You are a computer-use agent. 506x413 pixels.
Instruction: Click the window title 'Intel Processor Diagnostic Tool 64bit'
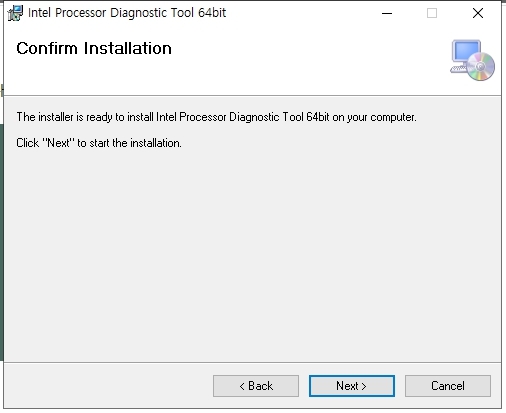127,13
